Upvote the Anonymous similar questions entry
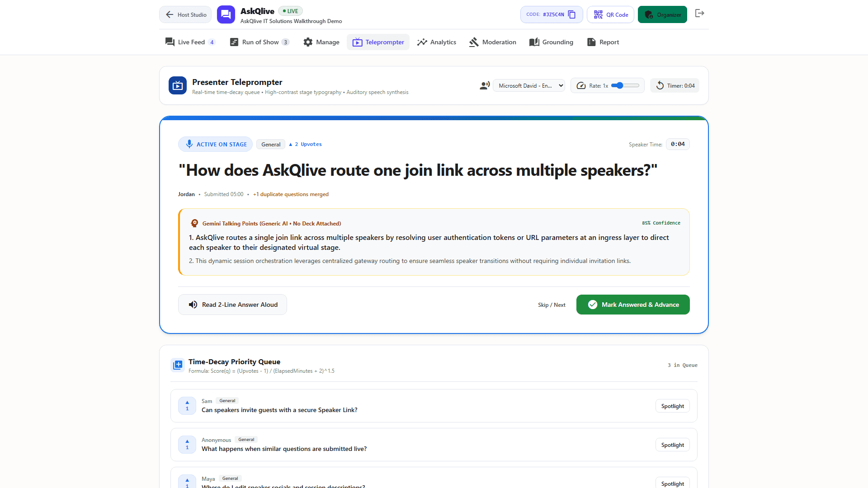868x488 pixels. pos(187,445)
